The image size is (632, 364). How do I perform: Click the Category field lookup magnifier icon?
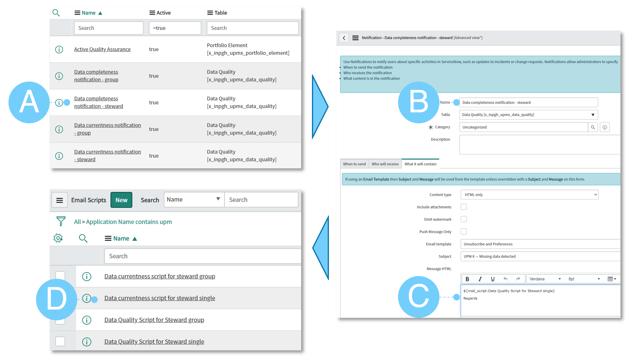(x=593, y=127)
